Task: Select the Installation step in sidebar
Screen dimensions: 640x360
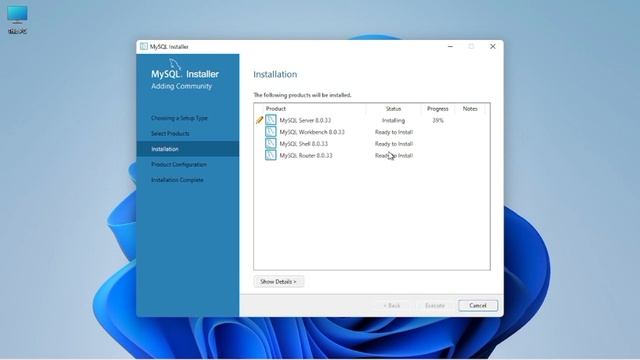Action: (x=188, y=149)
